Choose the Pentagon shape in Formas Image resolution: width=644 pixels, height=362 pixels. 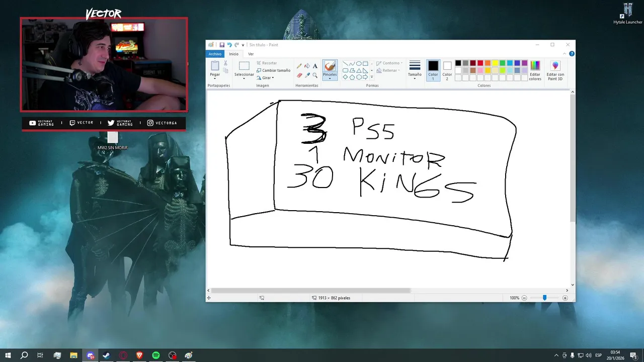coord(352,77)
